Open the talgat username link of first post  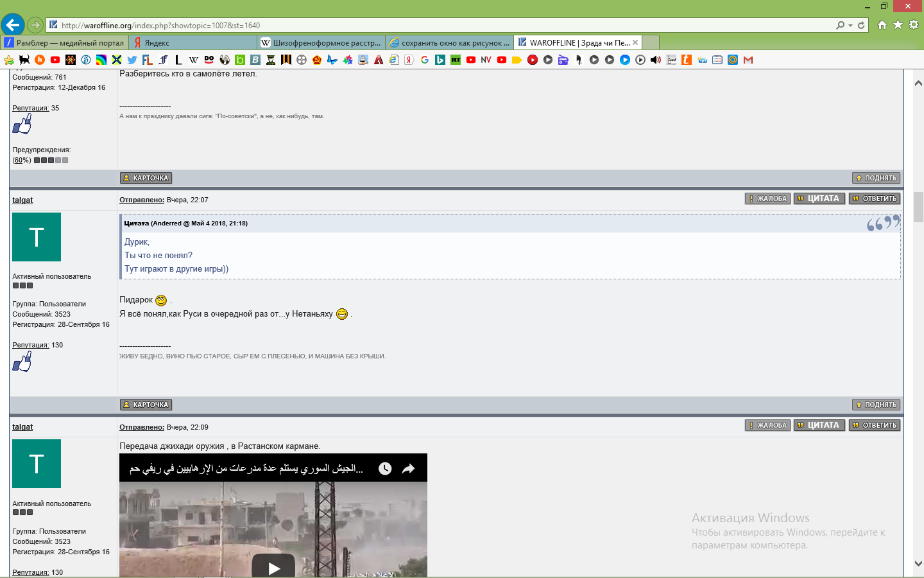click(x=22, y=200)
